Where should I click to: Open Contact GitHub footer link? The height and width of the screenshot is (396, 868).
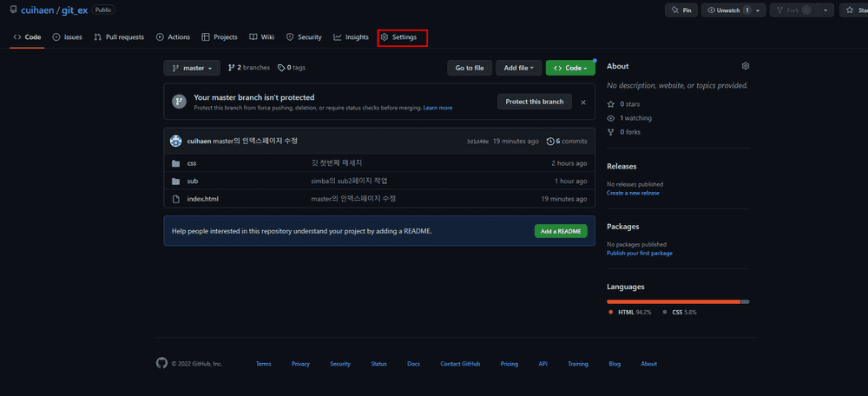pos(460,364)
